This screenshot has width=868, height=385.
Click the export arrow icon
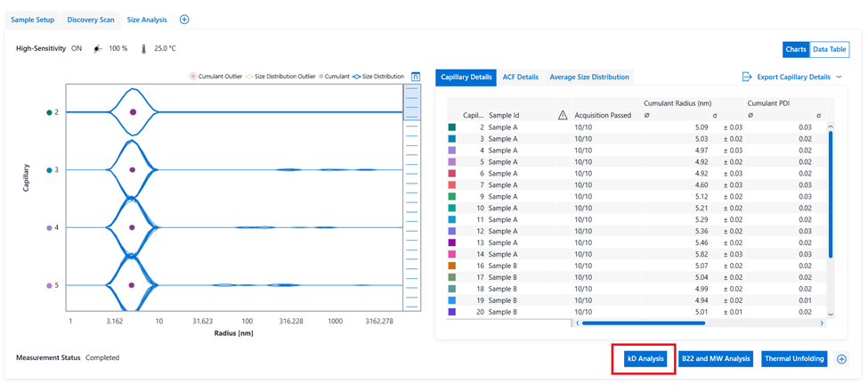[x=747, y=77]
